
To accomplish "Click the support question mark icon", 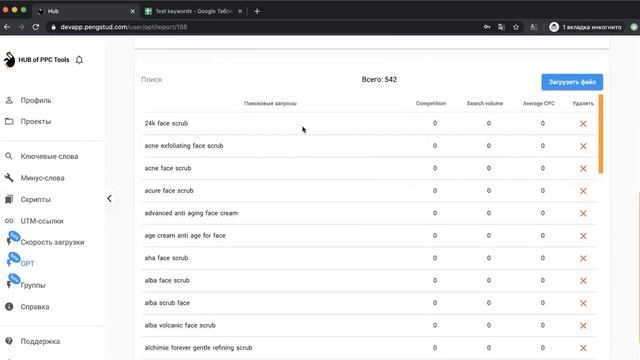I will tap(9, 341).
